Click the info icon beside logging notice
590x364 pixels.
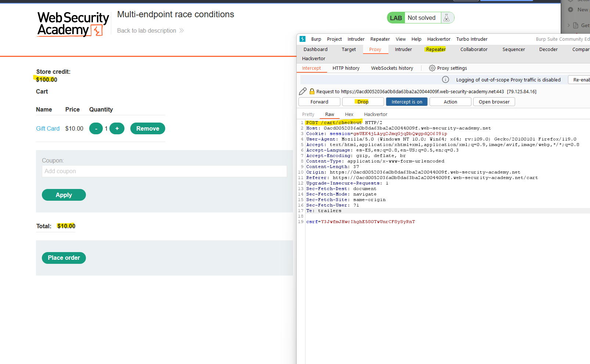pos(445,80)
